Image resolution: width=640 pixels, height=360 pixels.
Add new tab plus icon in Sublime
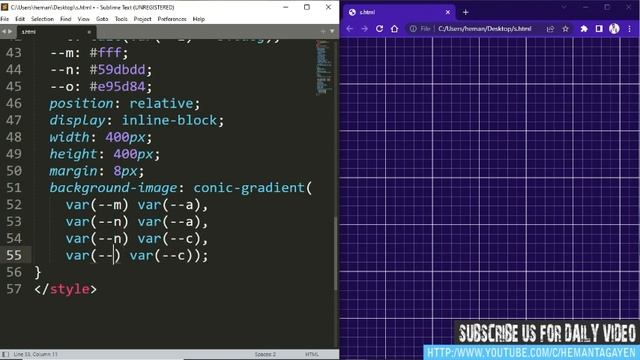coord(323,31)
